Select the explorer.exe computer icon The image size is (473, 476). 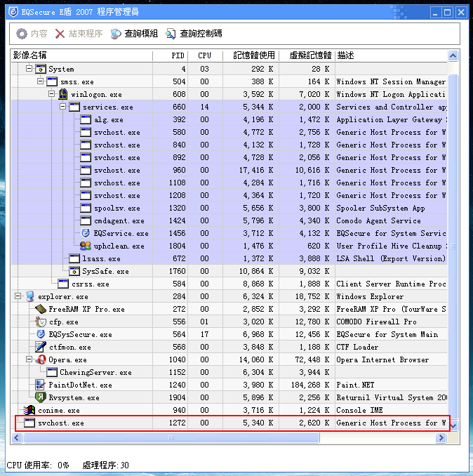click(29, 296)
